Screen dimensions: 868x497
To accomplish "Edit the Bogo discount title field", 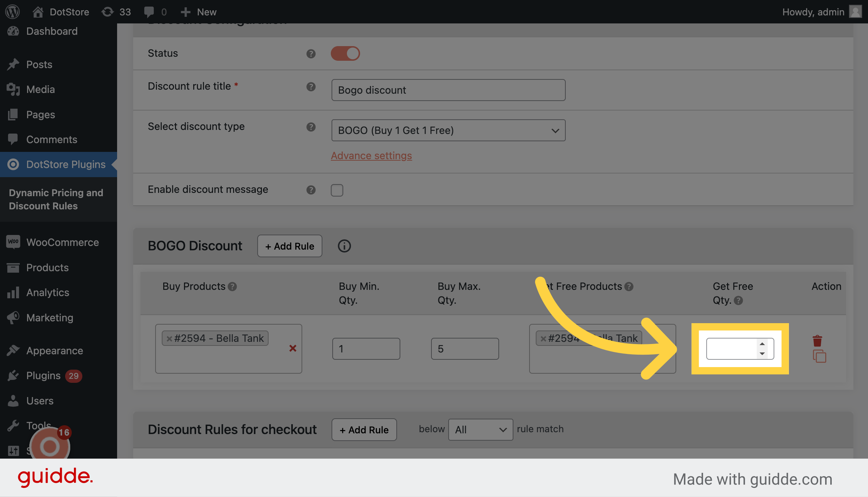I will pos(448,90).
